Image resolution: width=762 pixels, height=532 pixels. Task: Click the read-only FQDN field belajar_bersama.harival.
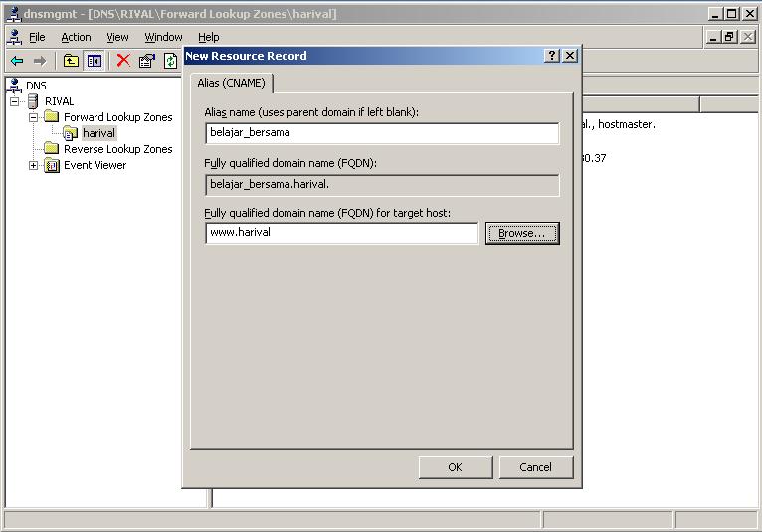coord(382,185)
